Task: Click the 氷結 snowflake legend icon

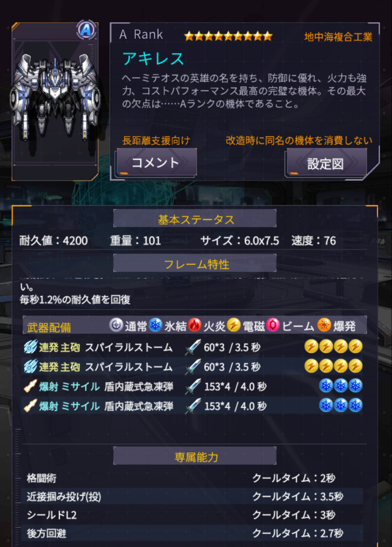Action: coord(156,325)
